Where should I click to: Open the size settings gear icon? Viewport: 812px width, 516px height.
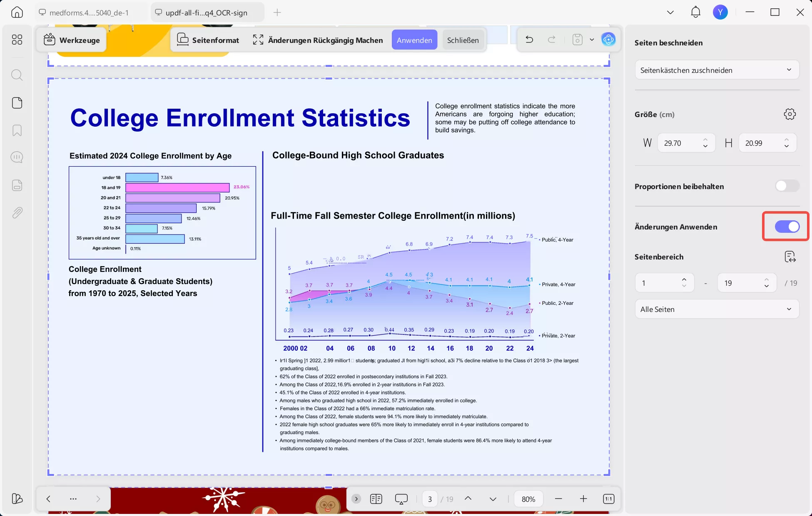point(790,114)
